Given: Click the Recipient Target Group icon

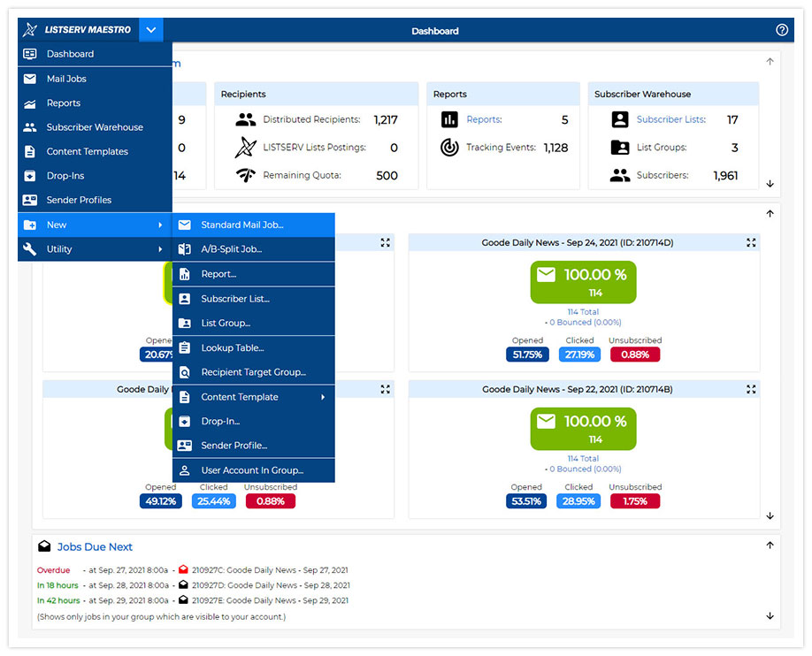Looking at the screenshot, I should (184, 372).
